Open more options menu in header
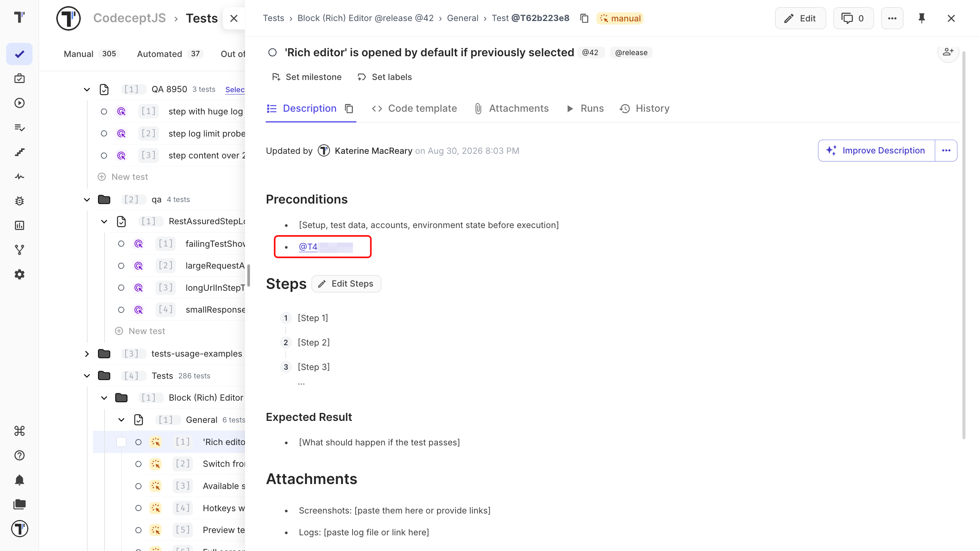The image size is (980, 551). [x=892, y=18]
